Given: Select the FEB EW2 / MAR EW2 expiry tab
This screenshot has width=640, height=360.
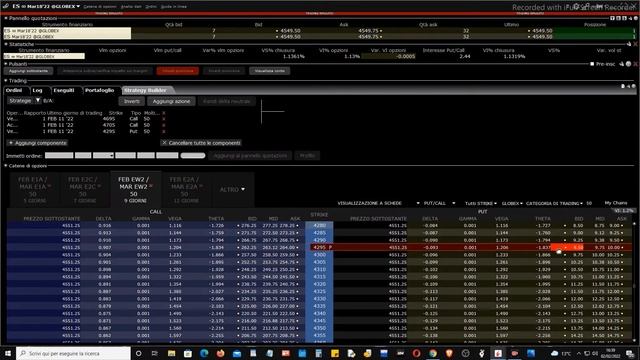Looking at the screenshot, I should (x=135, y=189).
